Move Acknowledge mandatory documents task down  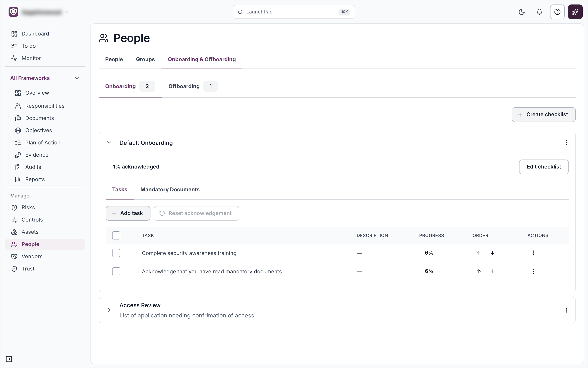point(493,271)
